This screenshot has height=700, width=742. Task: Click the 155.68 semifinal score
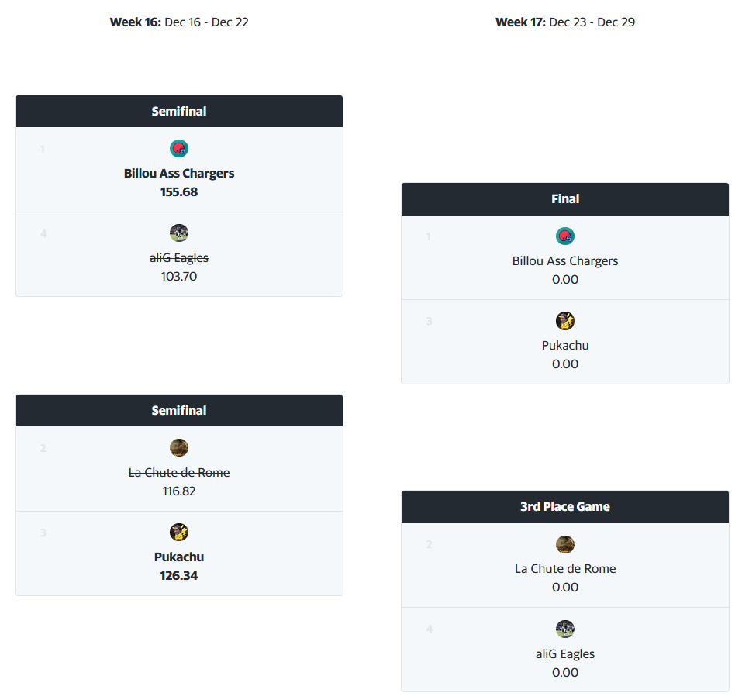click(x=179, y=191)
